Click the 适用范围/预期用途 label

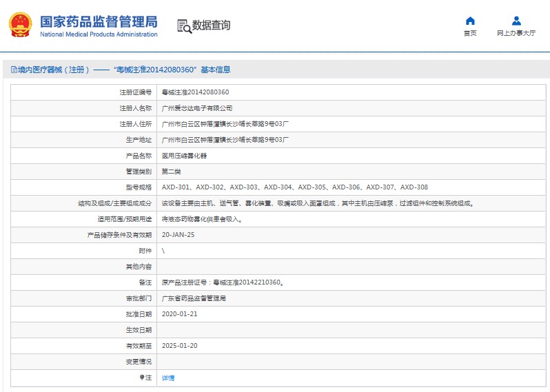click(x=125, y=220)
